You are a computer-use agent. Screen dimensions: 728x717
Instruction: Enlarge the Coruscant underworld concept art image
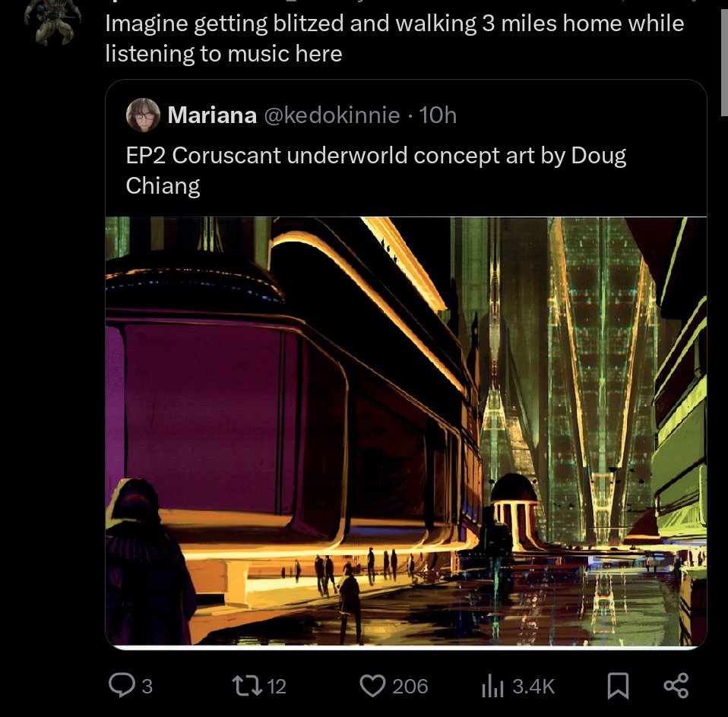pyautogui.click(x=407, y=431)
